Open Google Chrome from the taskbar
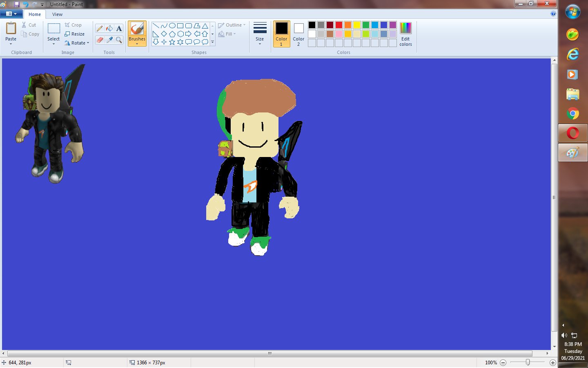The height and width of the screenshot is (368, 588). pos(572,114)
